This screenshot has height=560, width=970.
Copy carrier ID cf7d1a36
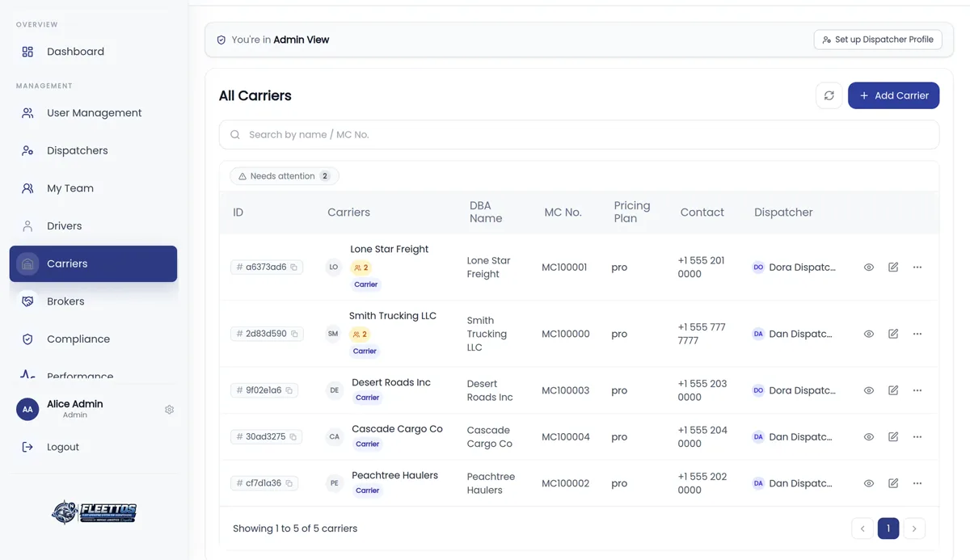(x=289, y=483)
